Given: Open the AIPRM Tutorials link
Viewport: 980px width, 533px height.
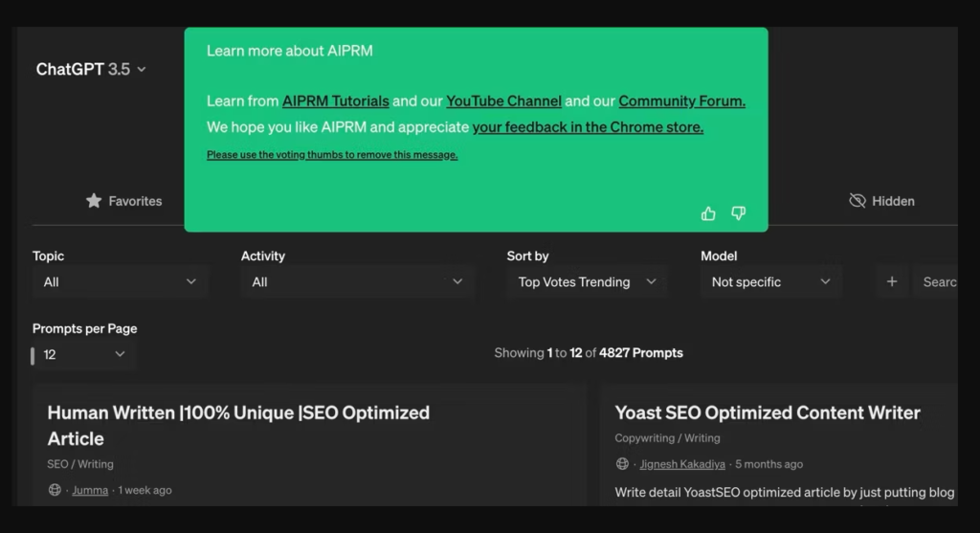Looking at the screenshot, I should point(336,100).
